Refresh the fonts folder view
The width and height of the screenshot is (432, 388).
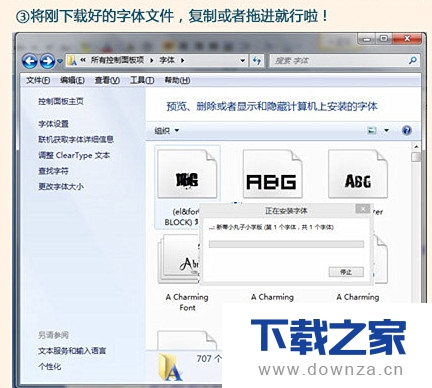(257, 61)
